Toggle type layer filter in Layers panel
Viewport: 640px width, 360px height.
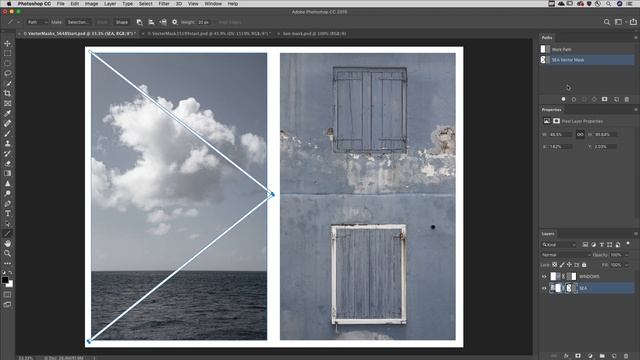601,244
